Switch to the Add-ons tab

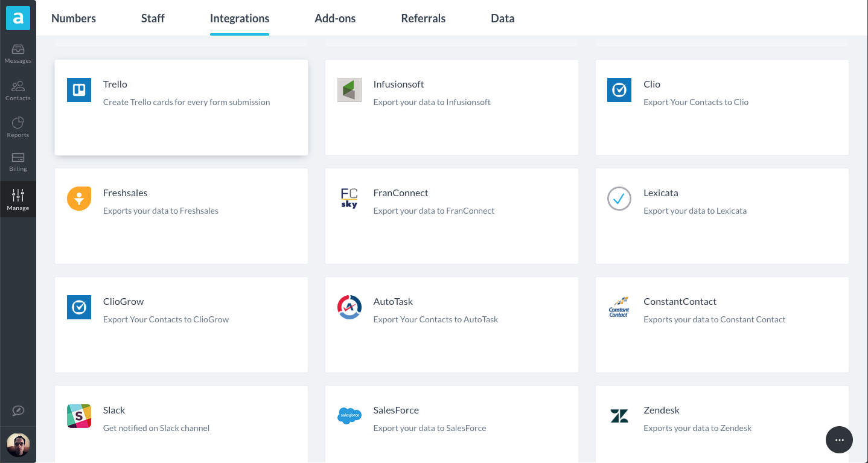335,18
